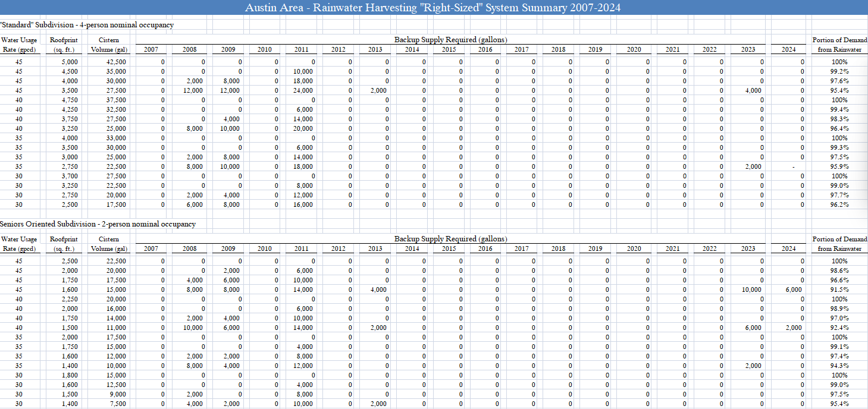The height and width of the screenshot is (409, 868).
Task: Click the 4,750 roofprint cell
Action: (69, 100)
